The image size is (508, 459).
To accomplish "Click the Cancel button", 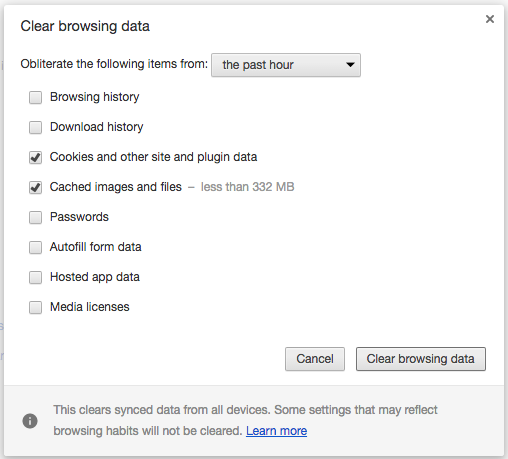I will 315,359.
